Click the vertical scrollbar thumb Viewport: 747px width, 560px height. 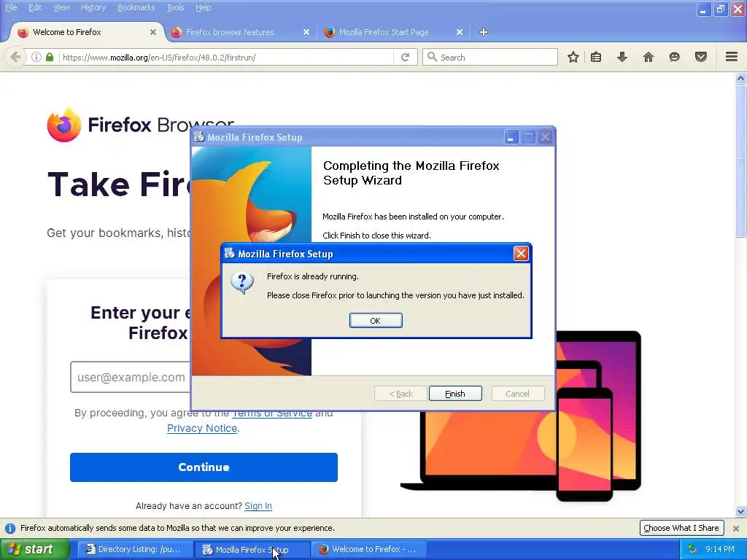tap(740, 160)
